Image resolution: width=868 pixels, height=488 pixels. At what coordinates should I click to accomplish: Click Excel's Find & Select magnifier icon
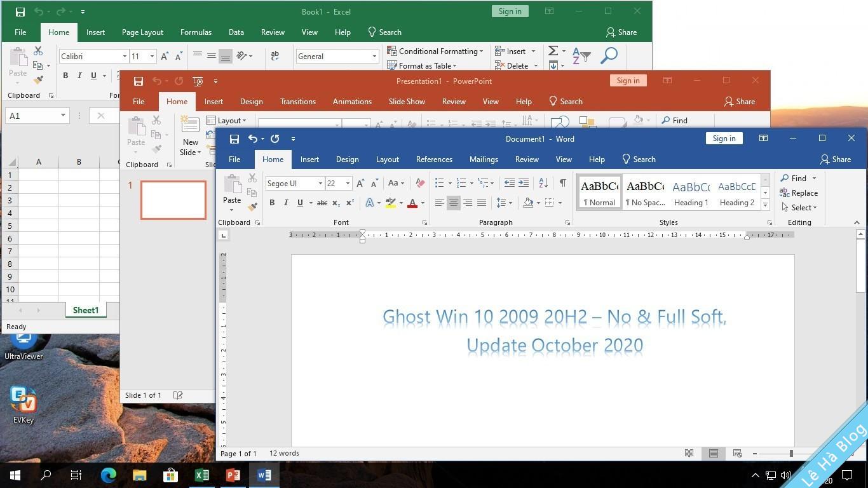(x=609, y=56)
